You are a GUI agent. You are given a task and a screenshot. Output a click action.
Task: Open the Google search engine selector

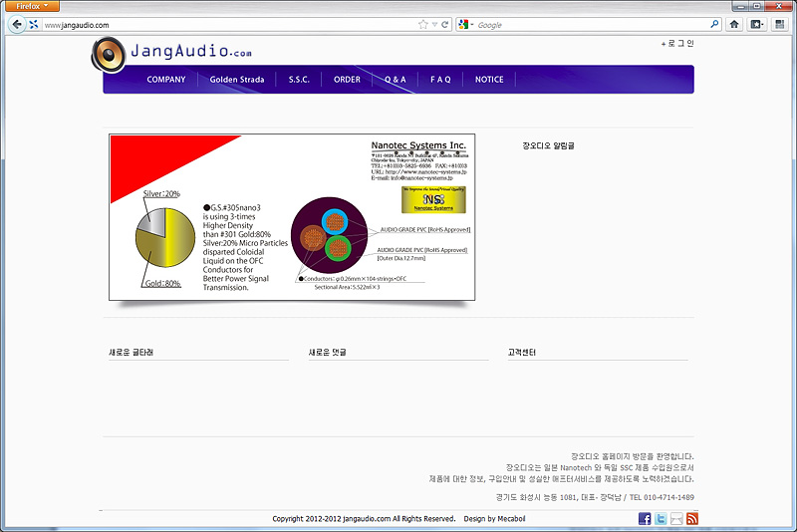(465, 24)
